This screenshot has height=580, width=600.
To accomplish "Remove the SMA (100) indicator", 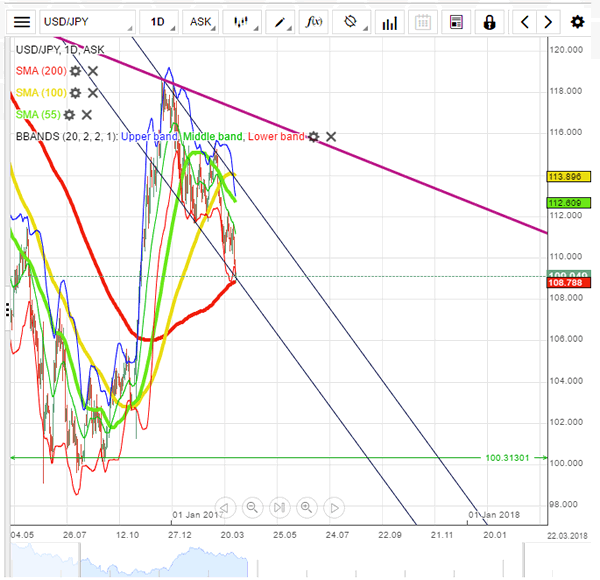I will tap(93, 93).
